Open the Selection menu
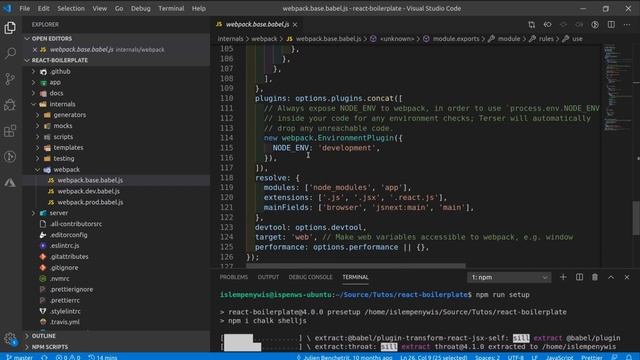This screenshot has height=360, width=640. pos(71,8)
